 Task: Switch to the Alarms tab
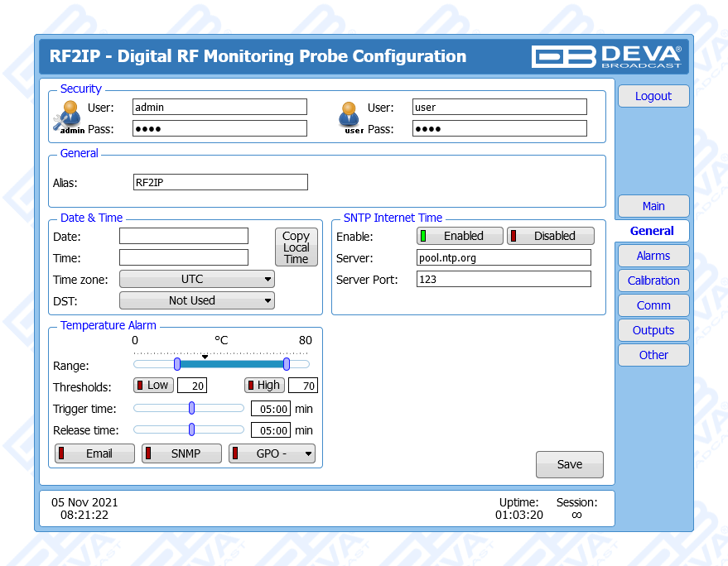pyautogui.click(x=653, y=256)
